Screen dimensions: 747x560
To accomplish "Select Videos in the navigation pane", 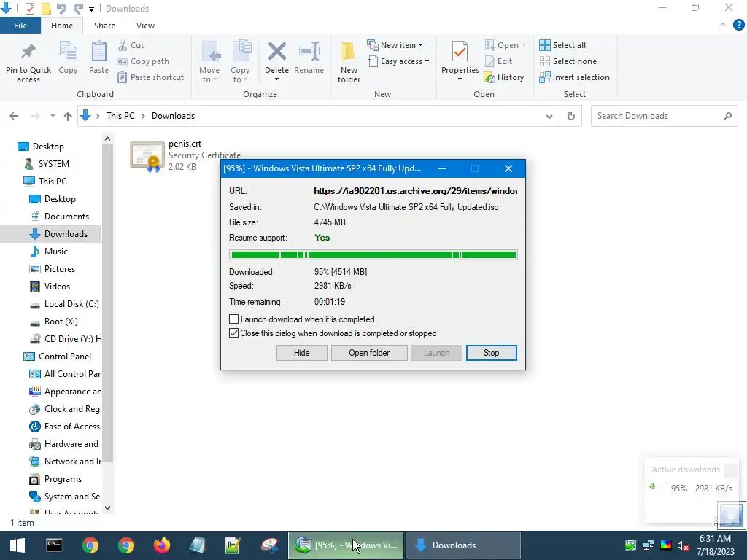I will tap(50, 286).
